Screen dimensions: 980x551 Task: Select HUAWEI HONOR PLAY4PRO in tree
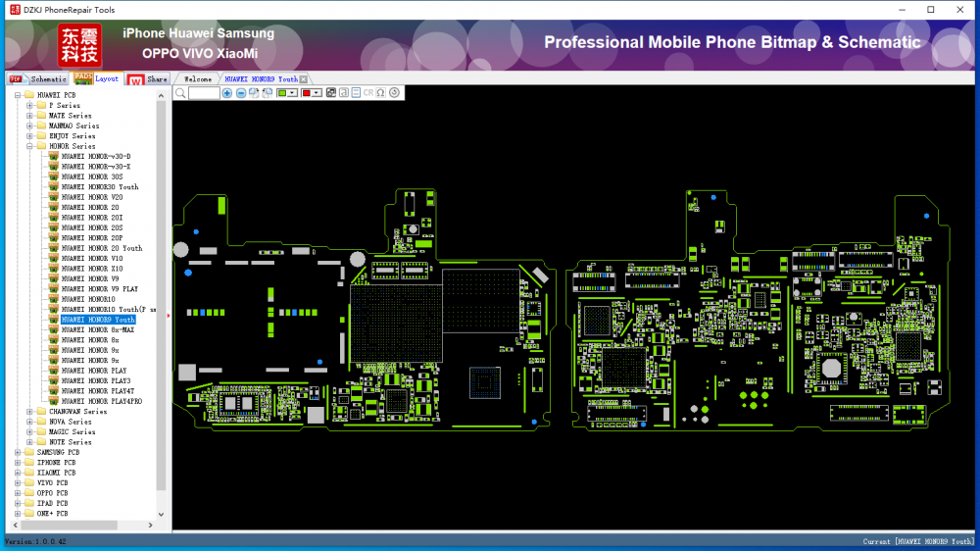pos(101,401)
